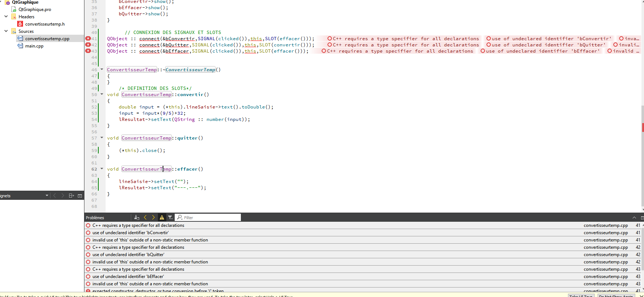Click the error marker on line 42
Viewport: 644px width, 297px height.
(x=88, y=45)
